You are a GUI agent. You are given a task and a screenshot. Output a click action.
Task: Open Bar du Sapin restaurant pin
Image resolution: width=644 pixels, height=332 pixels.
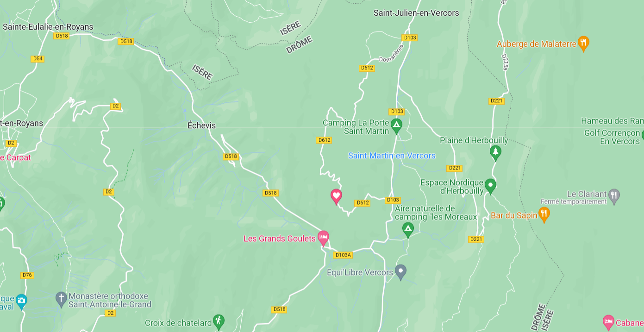pyautogui.click(x=544, y=214)
